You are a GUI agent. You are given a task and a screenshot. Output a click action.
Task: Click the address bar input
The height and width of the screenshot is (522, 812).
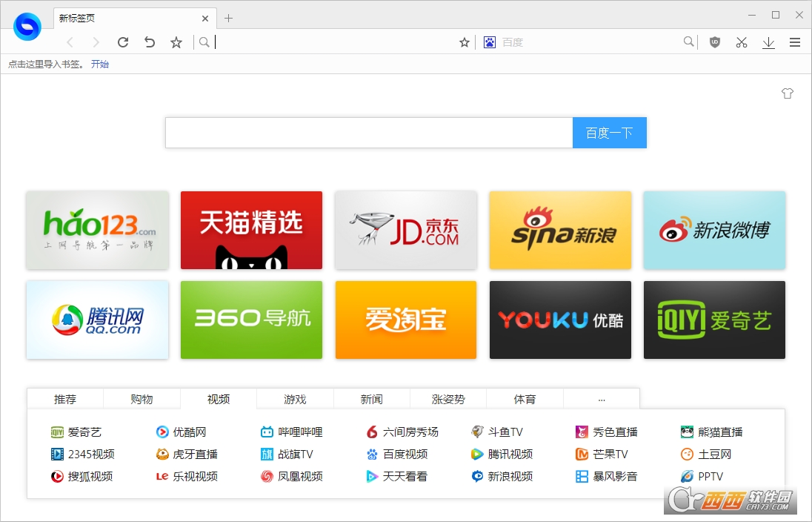334,42
